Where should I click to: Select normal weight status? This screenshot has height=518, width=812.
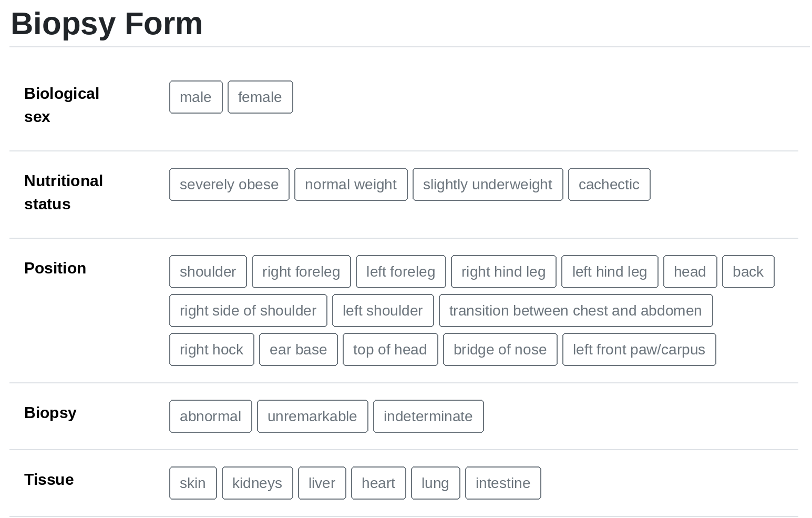click(351, 185)
